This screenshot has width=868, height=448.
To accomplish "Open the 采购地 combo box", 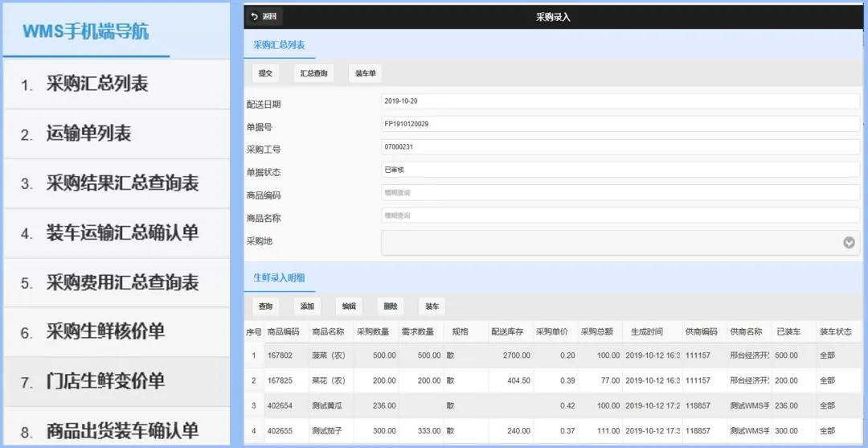I will (620, 243).
